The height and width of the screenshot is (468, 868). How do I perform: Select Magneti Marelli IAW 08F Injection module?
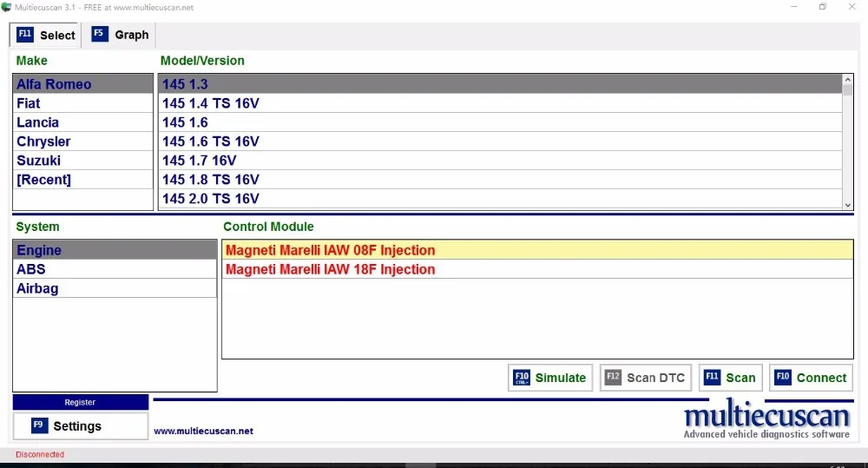point(537,250)
